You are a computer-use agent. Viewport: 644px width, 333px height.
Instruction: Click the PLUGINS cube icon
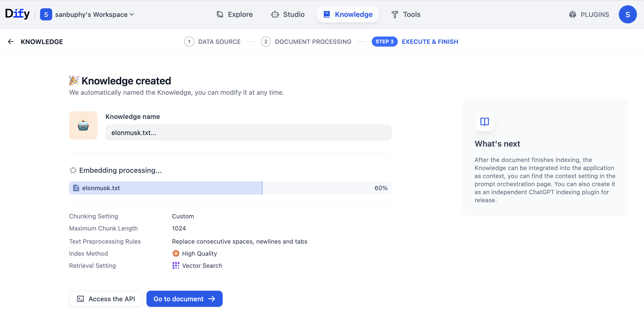(572, 14)
